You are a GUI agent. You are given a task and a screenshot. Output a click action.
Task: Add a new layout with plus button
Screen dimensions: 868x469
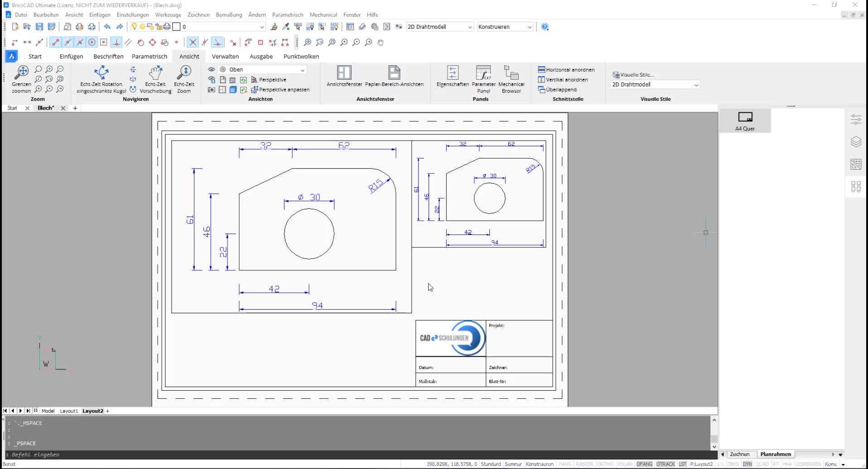107,411
